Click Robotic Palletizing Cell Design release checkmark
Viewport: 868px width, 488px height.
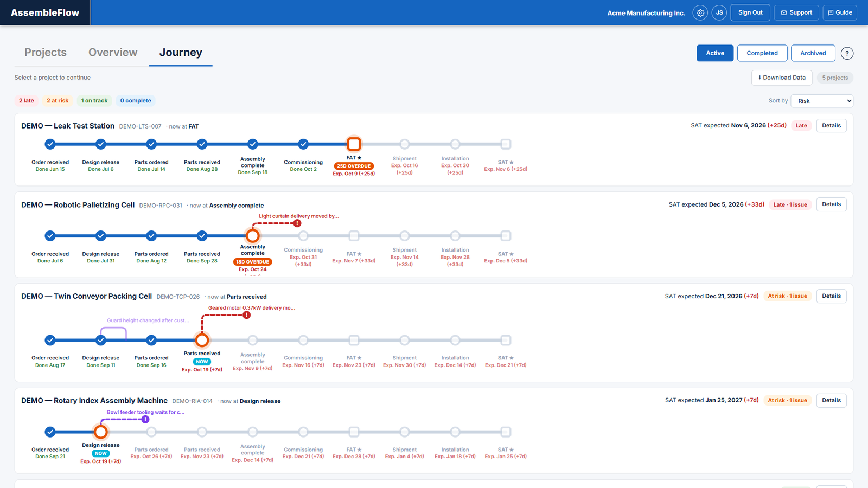[101, 236]
